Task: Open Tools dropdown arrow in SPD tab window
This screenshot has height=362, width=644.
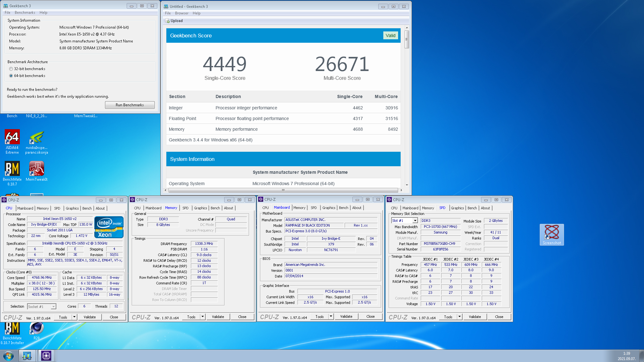Action: (460, 317)
